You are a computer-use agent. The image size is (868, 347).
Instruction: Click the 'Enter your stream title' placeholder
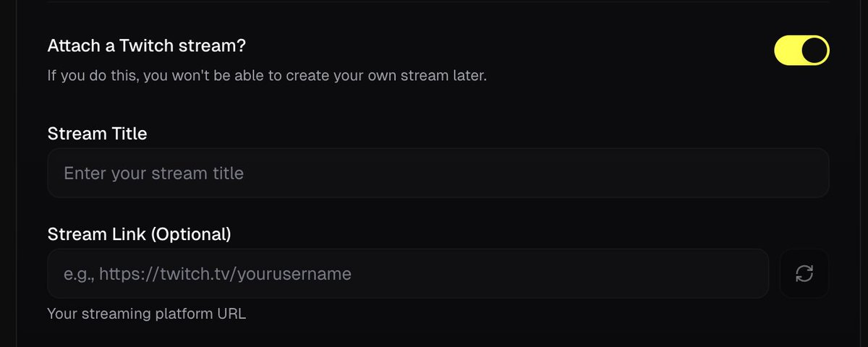pos(154,173)
